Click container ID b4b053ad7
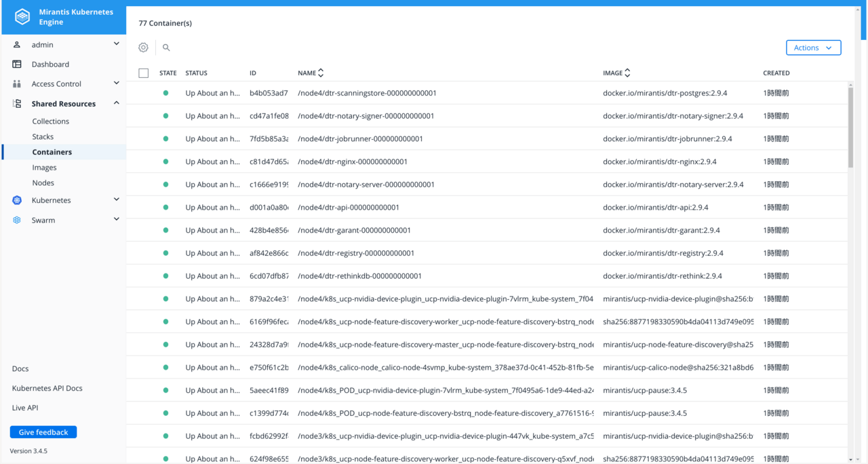 tap(269, 93)
